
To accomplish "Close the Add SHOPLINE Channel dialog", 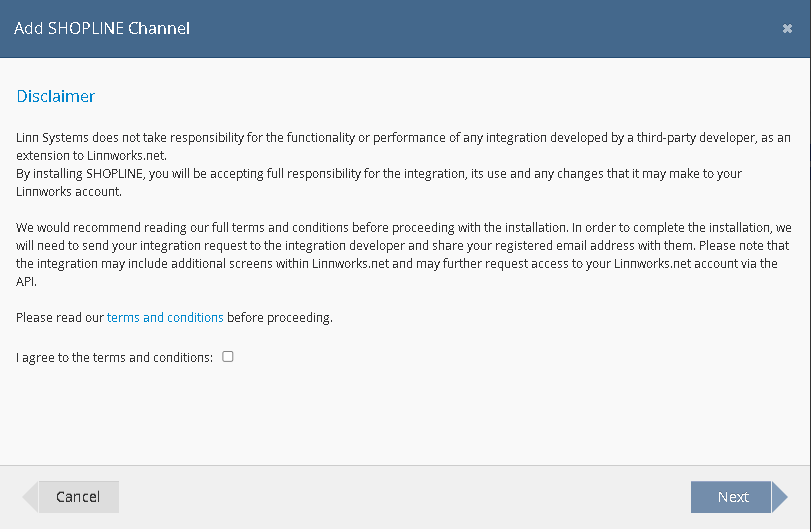I will pos(787,29).
